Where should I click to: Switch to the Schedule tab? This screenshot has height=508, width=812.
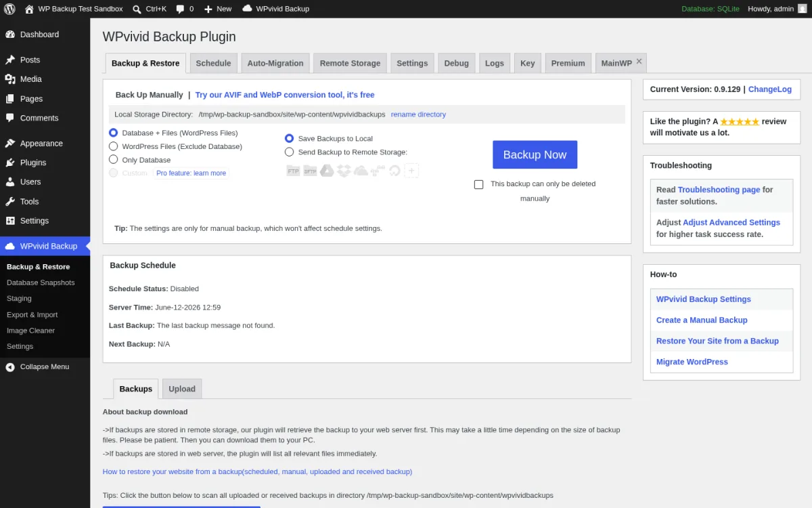tap(213, 63)
